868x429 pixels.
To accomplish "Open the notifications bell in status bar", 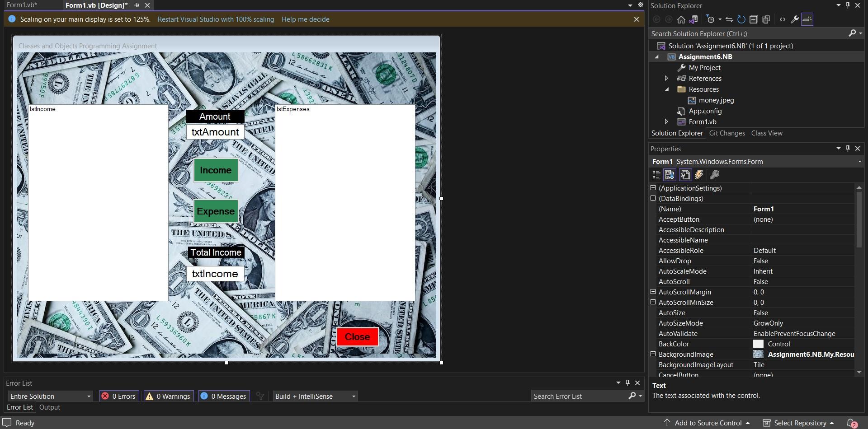I will coord(852,423).
